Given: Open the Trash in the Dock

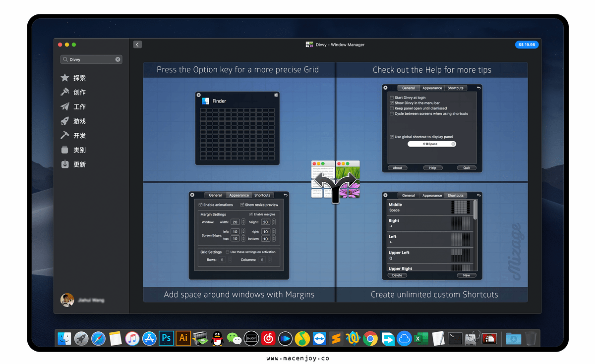Looking at the screenshot, I should pyautogui.click(x=530, y=338).
